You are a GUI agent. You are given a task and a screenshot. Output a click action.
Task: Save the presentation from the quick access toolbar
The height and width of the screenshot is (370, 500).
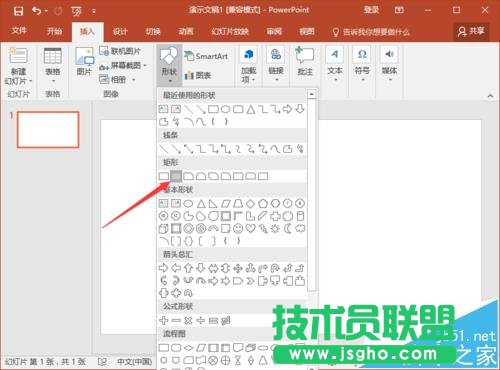click(x=18, y=11)
